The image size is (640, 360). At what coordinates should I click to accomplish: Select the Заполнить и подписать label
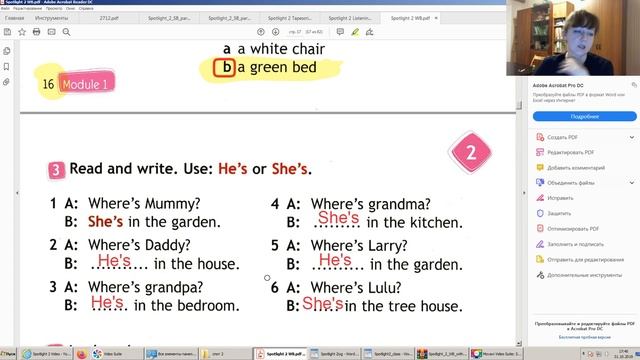pos(575,244)
